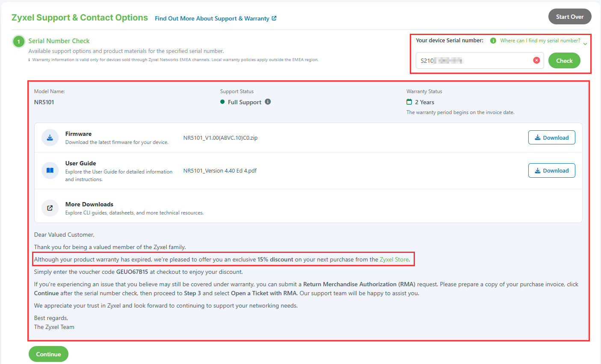Click the small info icon before warranty disclaimer
601x364 pixels.
pos(29,60)
